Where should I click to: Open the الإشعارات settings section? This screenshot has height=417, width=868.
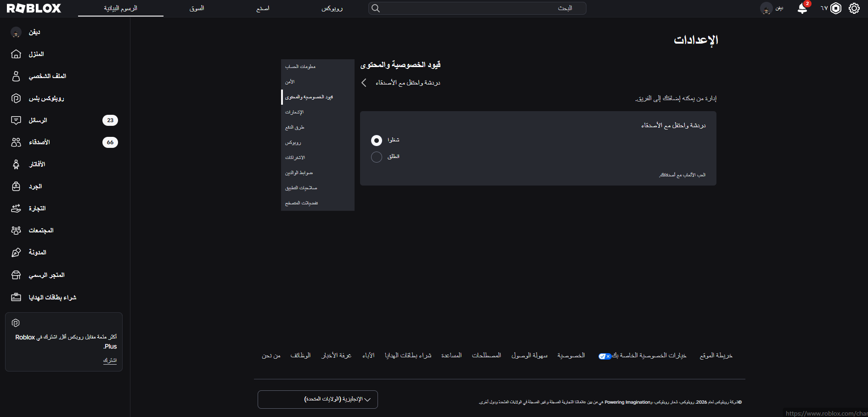318,112
